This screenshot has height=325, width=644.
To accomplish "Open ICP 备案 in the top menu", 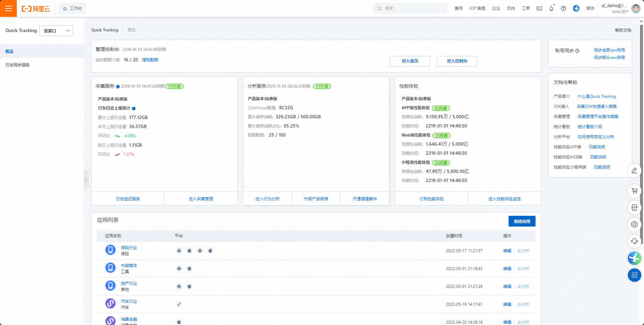I will 477,8.
